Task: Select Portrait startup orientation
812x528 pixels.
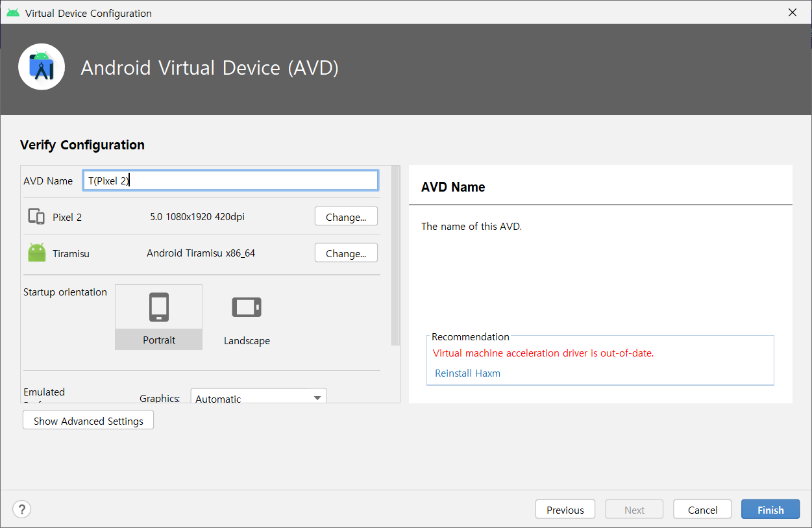Action: (159, 317)
